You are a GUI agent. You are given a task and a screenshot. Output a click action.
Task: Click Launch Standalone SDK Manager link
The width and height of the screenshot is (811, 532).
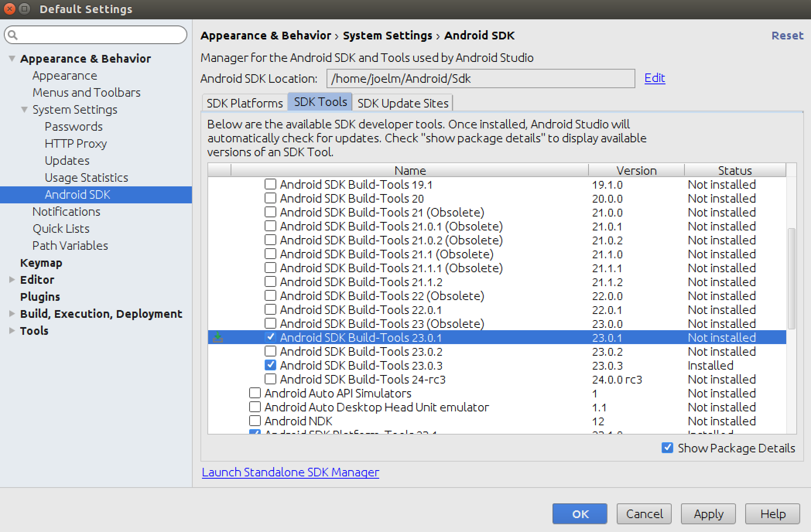click(290, 472)
